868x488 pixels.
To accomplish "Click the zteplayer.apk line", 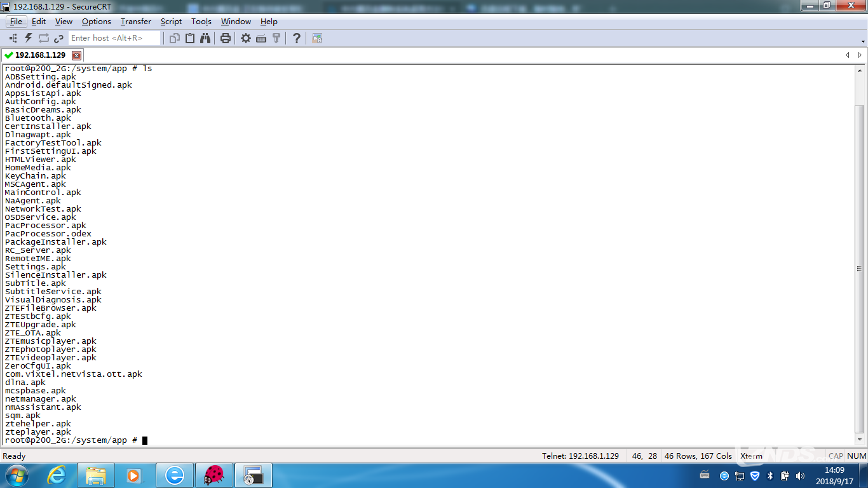I will pyautogui.click(x=38, y=432).
